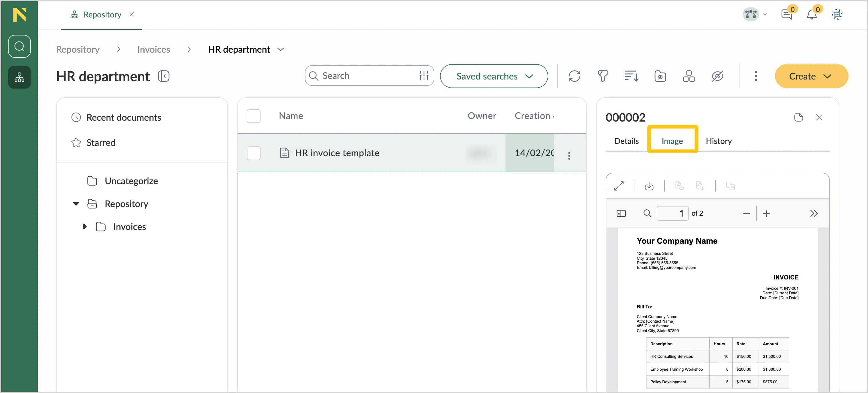Go to the Invoices breadcrumb
The image size is (868, 393).
pos(154,49)
